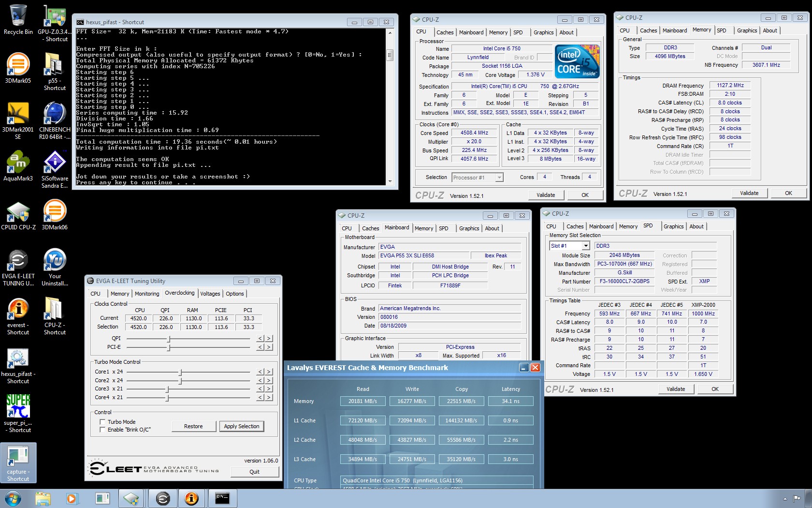Switch to EVEREST taskbar icon
812x508 pixels.
click(192, 498)
